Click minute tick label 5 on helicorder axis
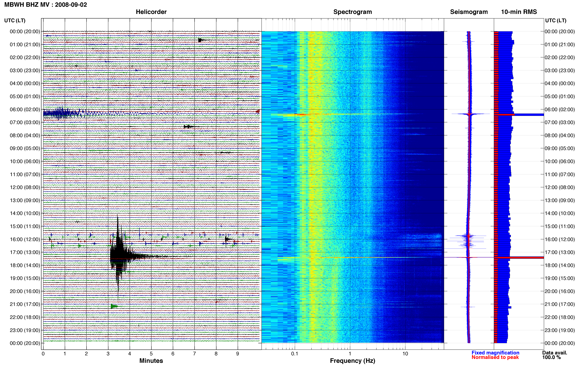Screen dimensions: 588x368 pyautogui.click(x=151, y=354)
